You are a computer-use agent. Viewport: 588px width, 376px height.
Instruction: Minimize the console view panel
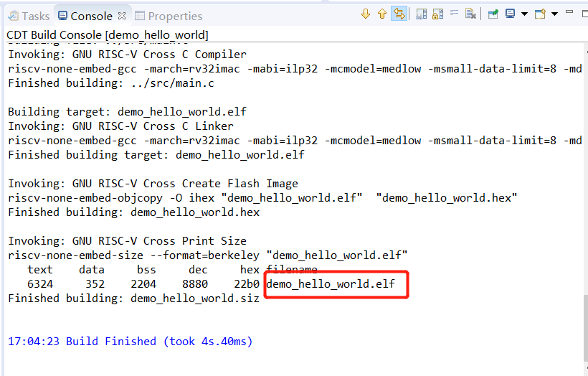(569, 12)
